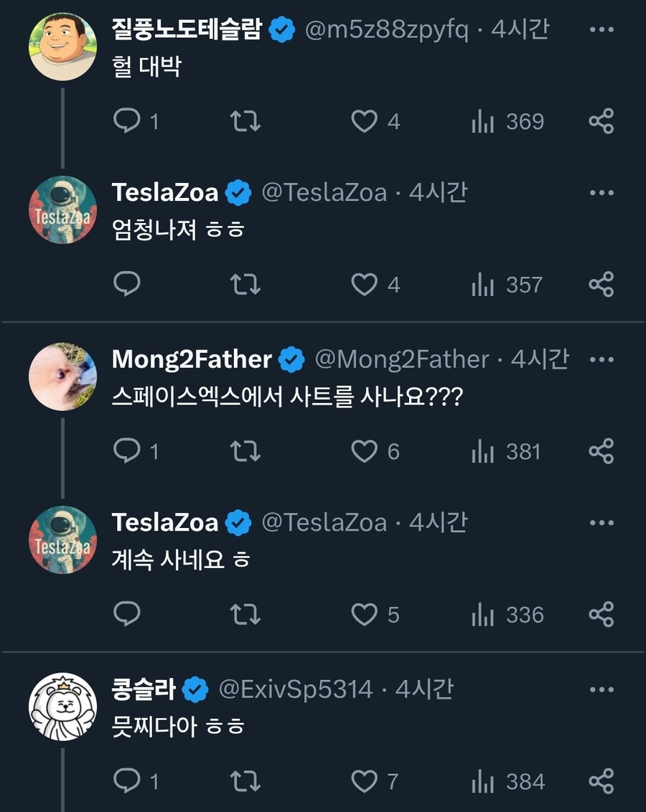Screen dimensions: 646x812
Task: Open Mong2Father's profile via display name
Action: [x=192, y=359]
